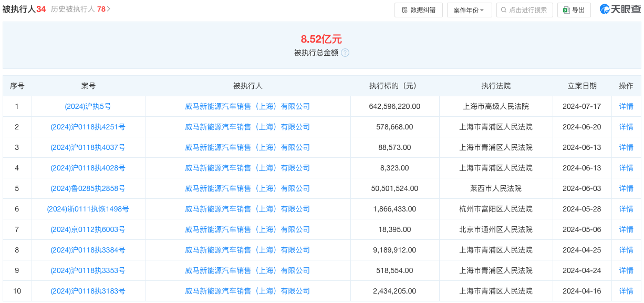Click the 执行法院 column header
The image size is (644, 303).
(496, 86)
